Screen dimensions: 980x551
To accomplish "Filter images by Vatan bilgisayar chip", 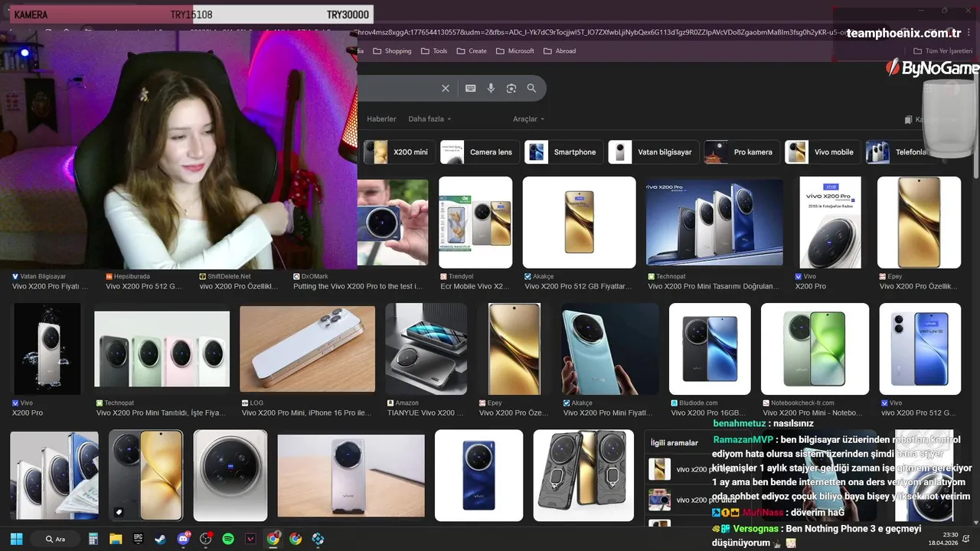I will (x=653, y=152).
